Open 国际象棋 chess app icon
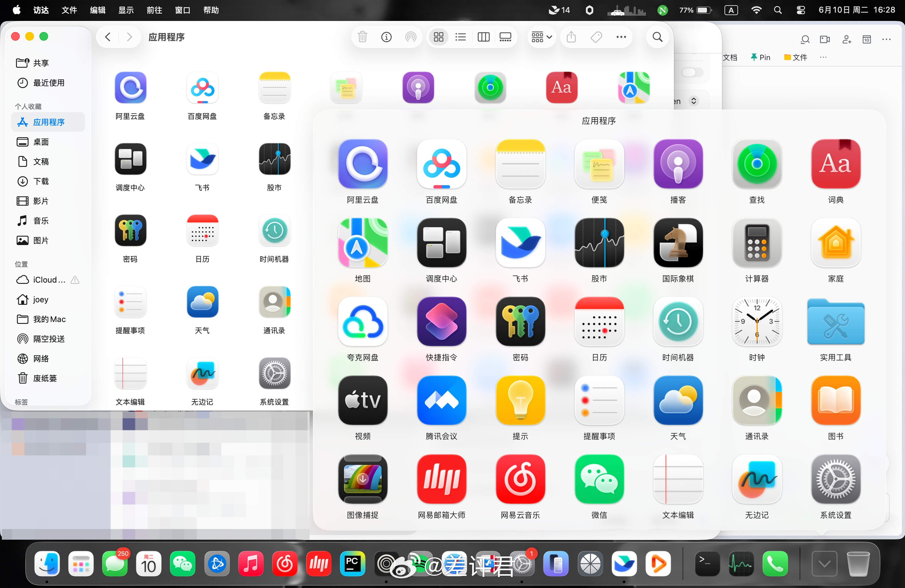 click(x=678, y=243)
